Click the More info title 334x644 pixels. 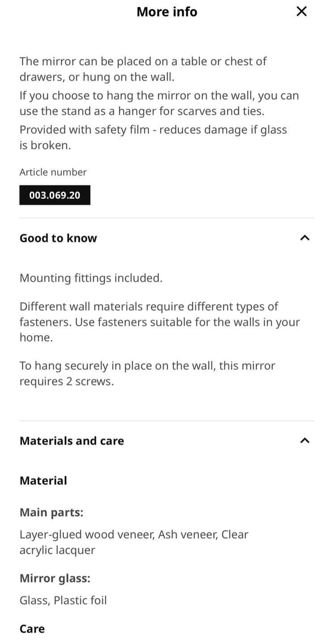167,12
